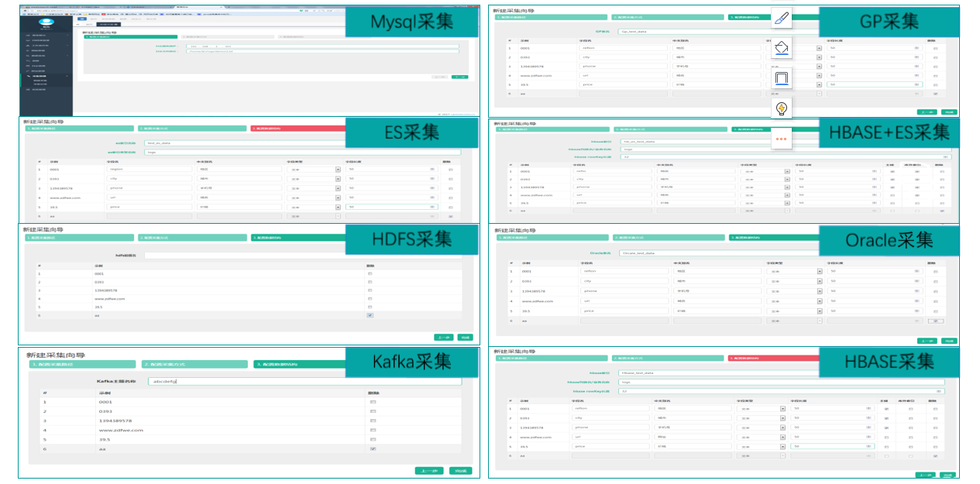The height and width of the screenshot is (484, 980).
Task: Click the previous step button in HDFS panel
Action: [443, 337]
